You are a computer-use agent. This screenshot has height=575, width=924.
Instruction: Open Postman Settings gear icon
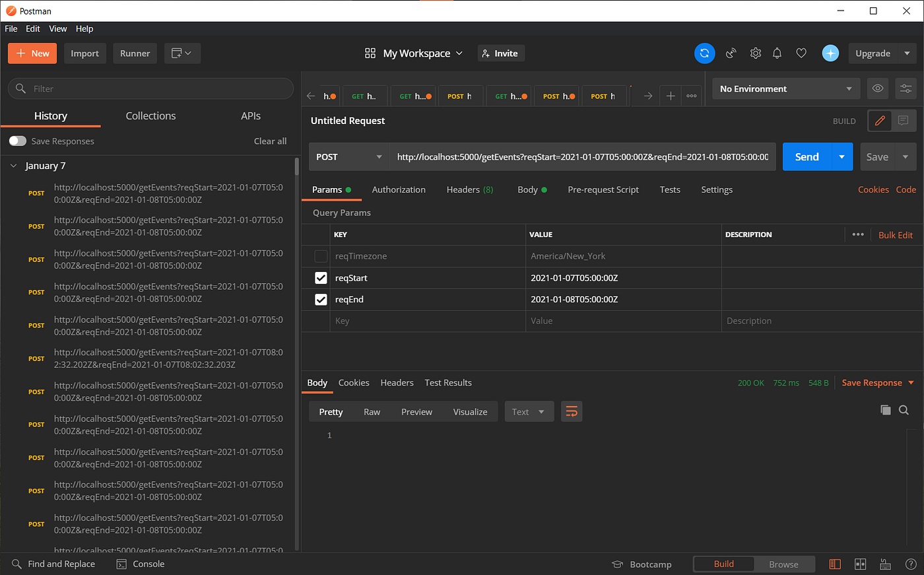coord(755,53)
